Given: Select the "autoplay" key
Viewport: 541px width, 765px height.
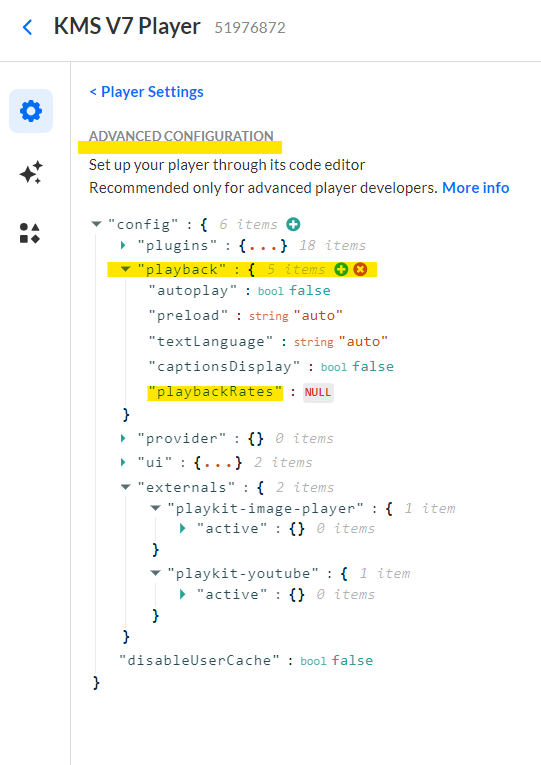Looking at the screenshot, I should click(x=193, y=291).
